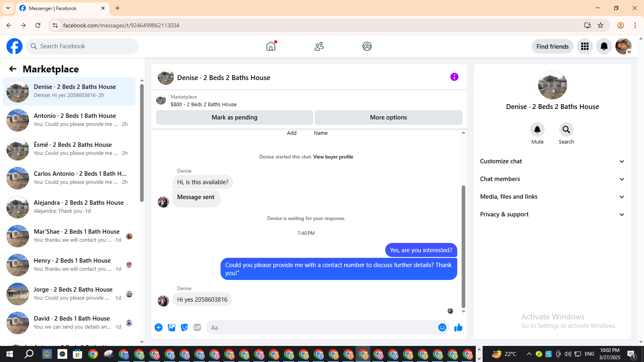
Task: Click the conversation list scrollbar
Action: (142, 143)
